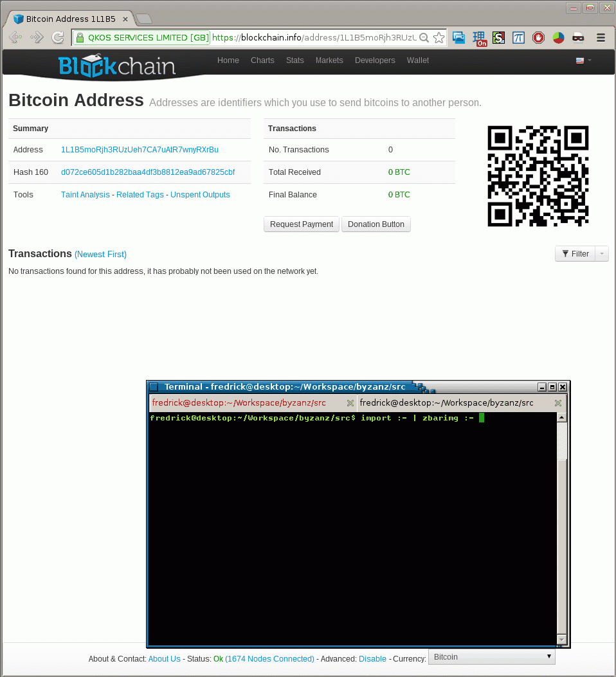Open the Currency Bitcoin dropdown
The width and height of the screenshot is (616, 677).
point(492,656)
